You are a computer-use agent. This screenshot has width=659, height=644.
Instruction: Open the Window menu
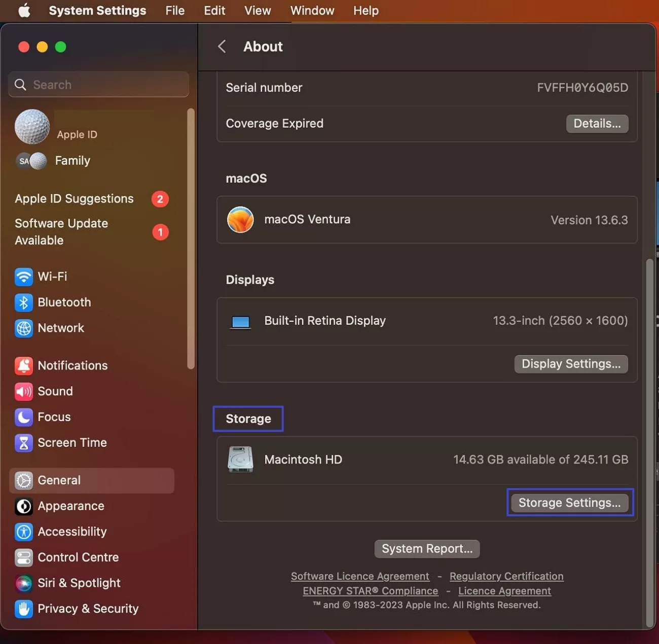312,10
